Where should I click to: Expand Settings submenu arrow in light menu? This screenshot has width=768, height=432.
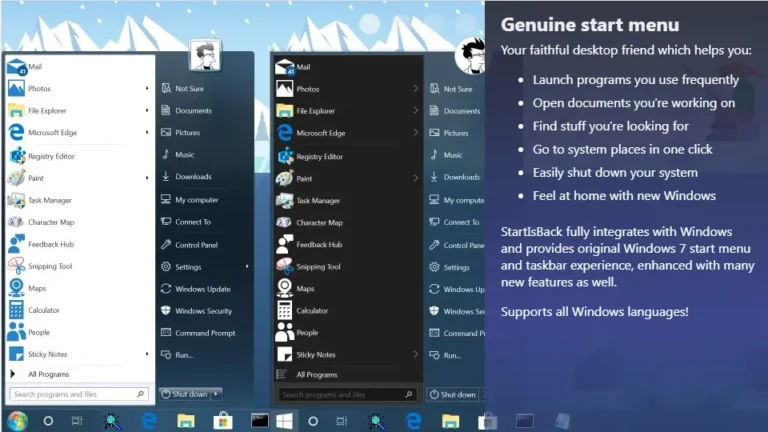247,267
